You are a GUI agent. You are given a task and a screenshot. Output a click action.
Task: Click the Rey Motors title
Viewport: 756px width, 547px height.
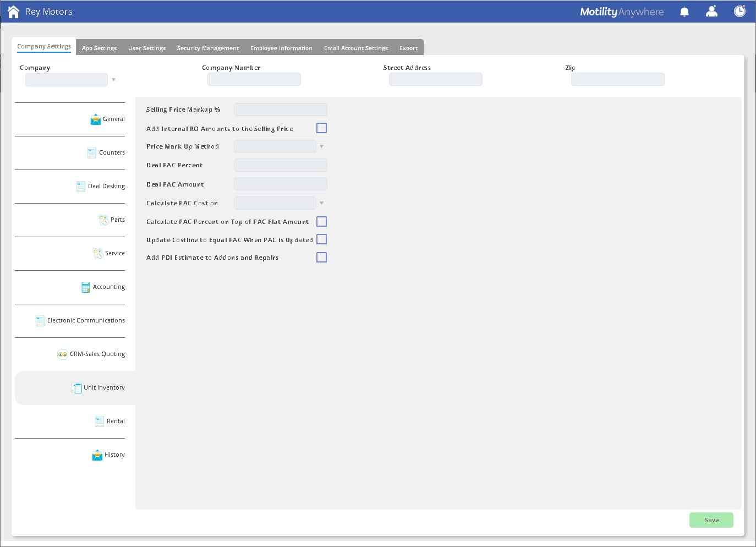click(49, 12)
